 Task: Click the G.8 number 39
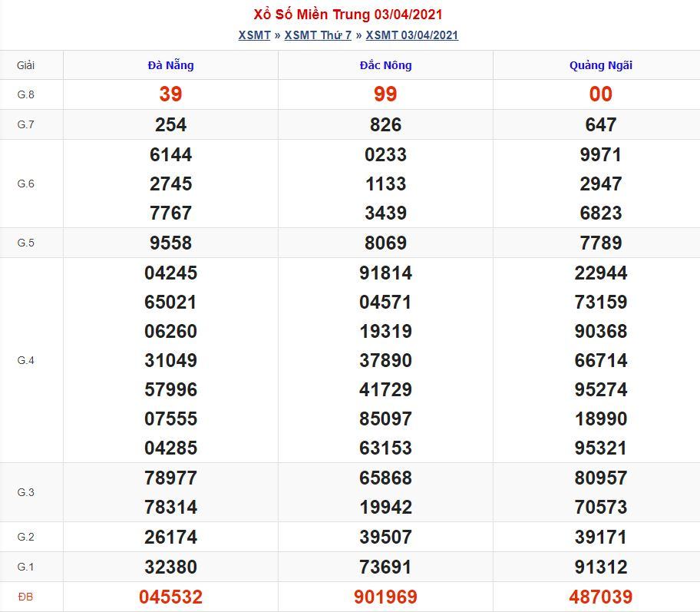[x=171, y=94]
